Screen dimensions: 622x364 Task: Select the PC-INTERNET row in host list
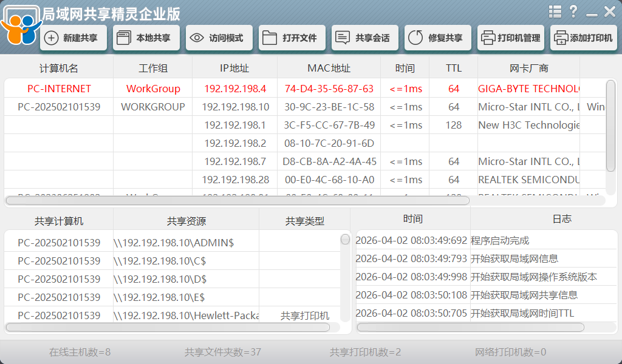(x=59, y=89)
